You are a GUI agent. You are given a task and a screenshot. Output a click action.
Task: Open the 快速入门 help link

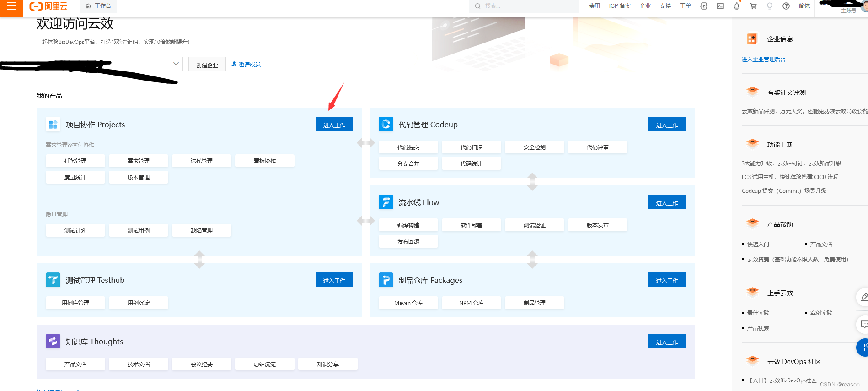point(758,244)
